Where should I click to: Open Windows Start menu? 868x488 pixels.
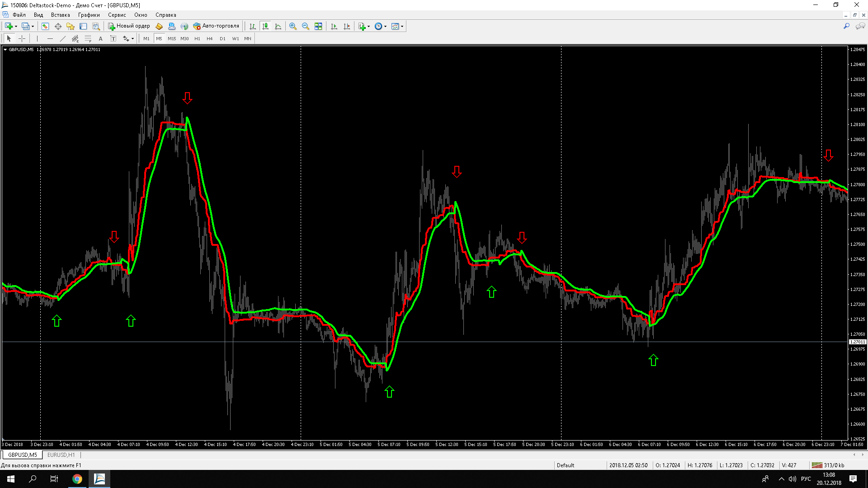pos(11,479)
